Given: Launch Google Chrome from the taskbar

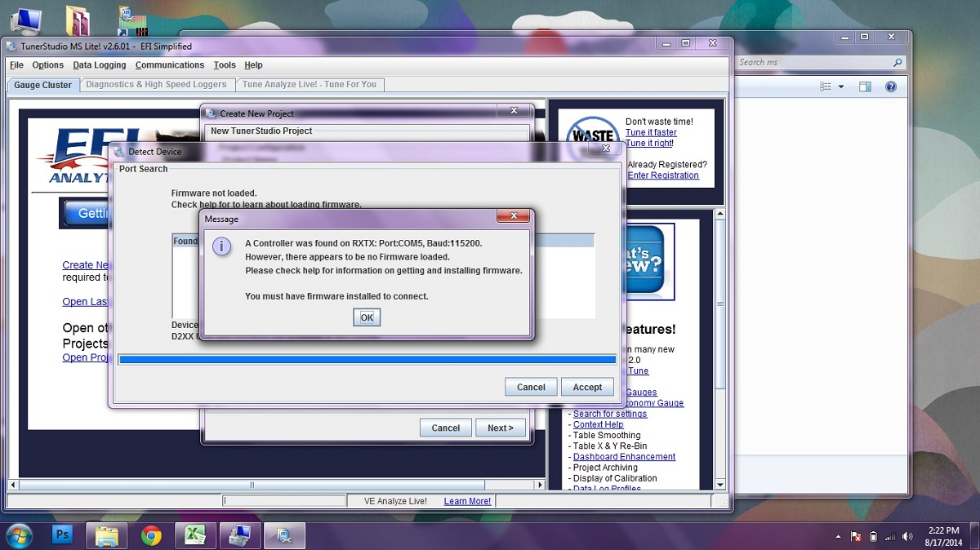Looking at the screenshot, I should point(151,535).
